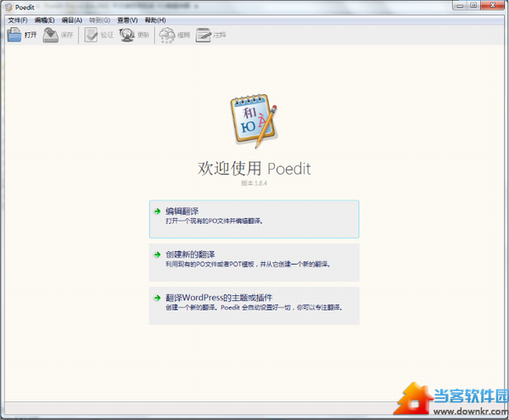Open the 转到(G) menu
Screen dimensions: 509x420
click(x=99, y=20)
